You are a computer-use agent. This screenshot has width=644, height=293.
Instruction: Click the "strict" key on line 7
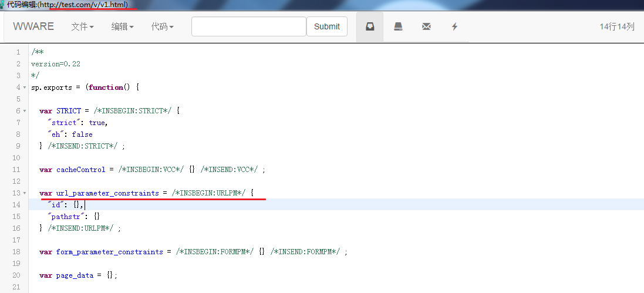tap(64, 123)
